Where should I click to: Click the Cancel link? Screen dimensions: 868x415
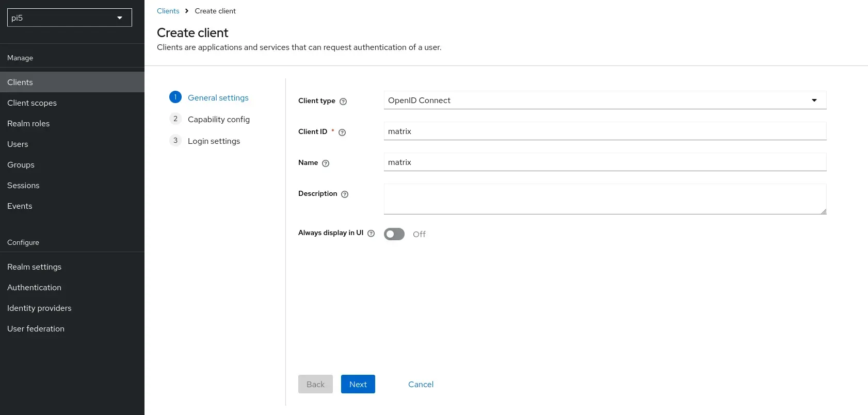click(x=421, y=384)
